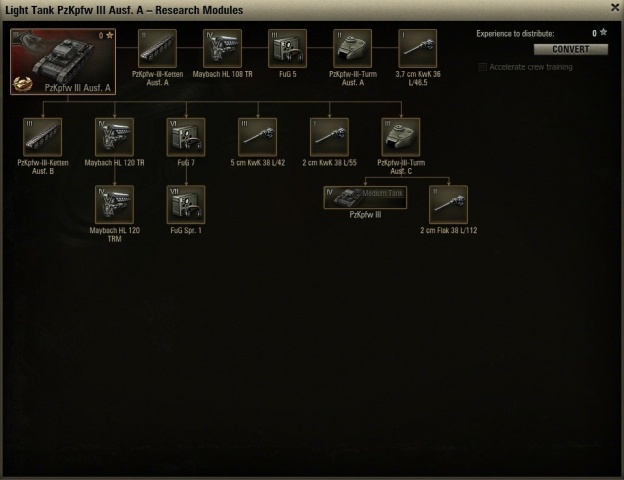Click the '2 cm KwK 38 L/55' label text

(330, 163)
